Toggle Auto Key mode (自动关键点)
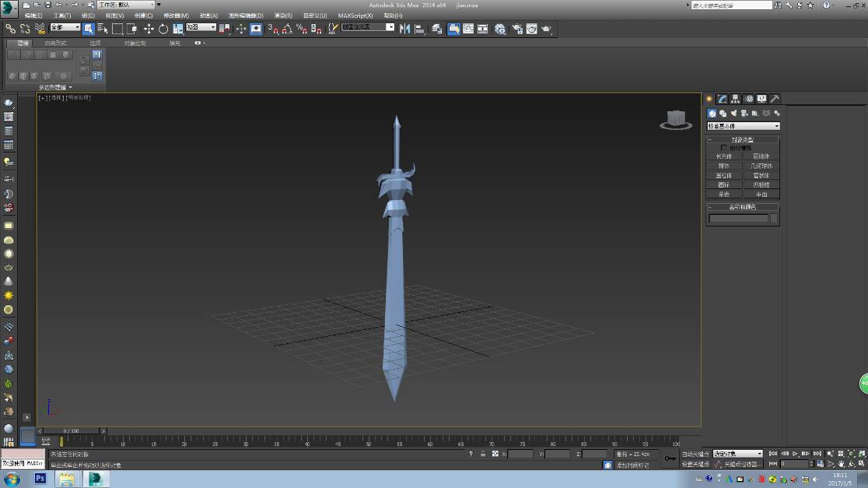Image resolution: width=868 pixels, height=488 pixels. point(695,454)
